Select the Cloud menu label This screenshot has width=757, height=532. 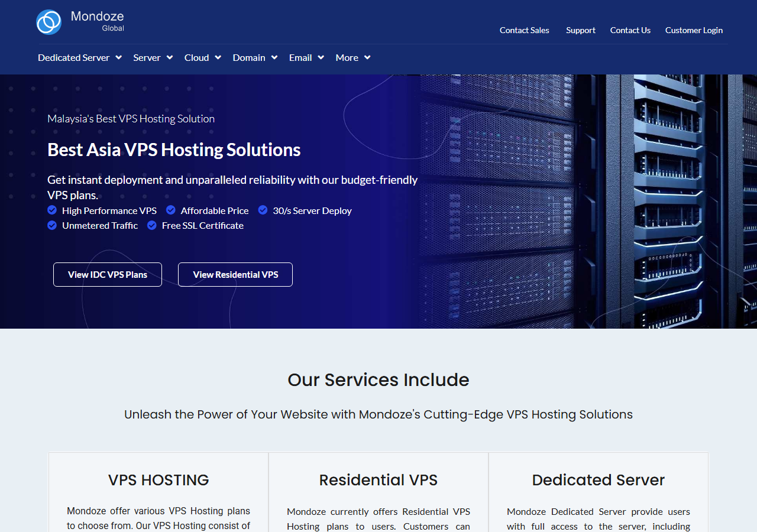(197, 57)
